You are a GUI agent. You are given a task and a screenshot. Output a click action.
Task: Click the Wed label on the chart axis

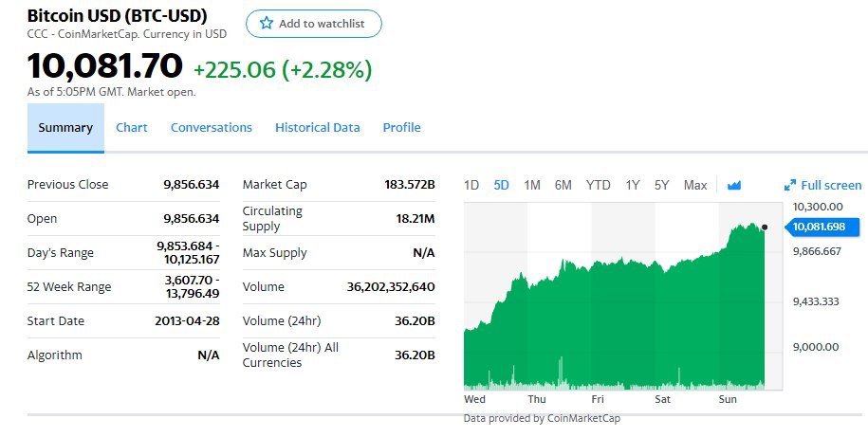tap(474, 399)
